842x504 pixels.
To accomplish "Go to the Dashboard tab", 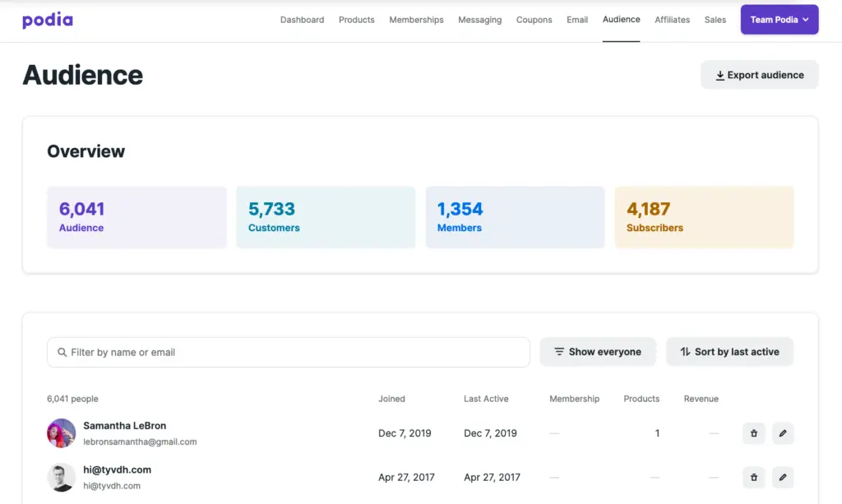I will 302,20.
